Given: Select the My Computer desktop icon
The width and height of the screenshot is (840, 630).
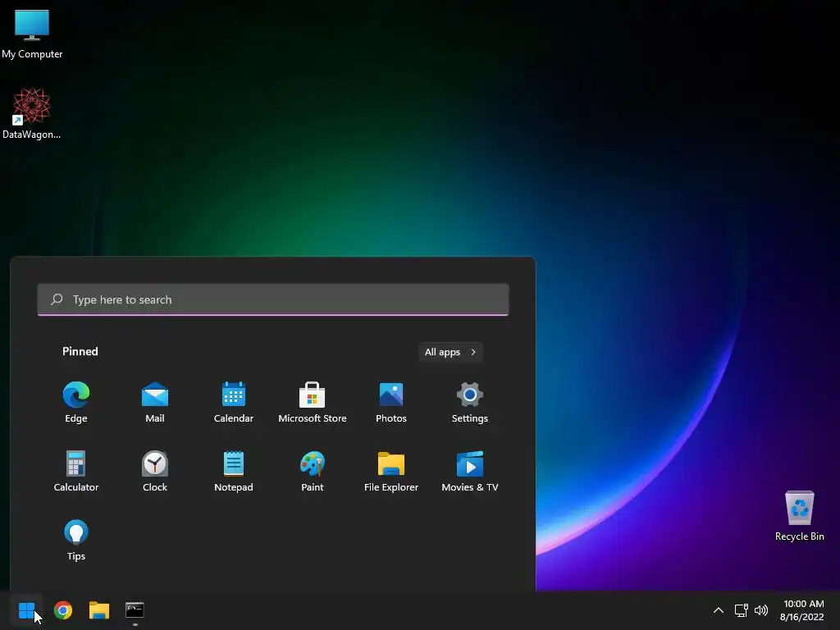Looking at the screenshot, I should pos(32,34).
